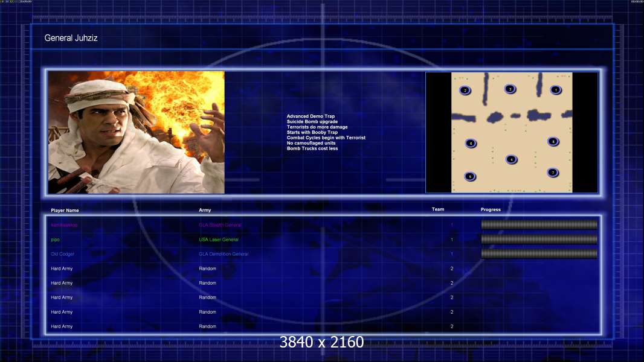644x362 pixels.
Task: Click team number in Old Codger's row
Action: click(452, 254)
